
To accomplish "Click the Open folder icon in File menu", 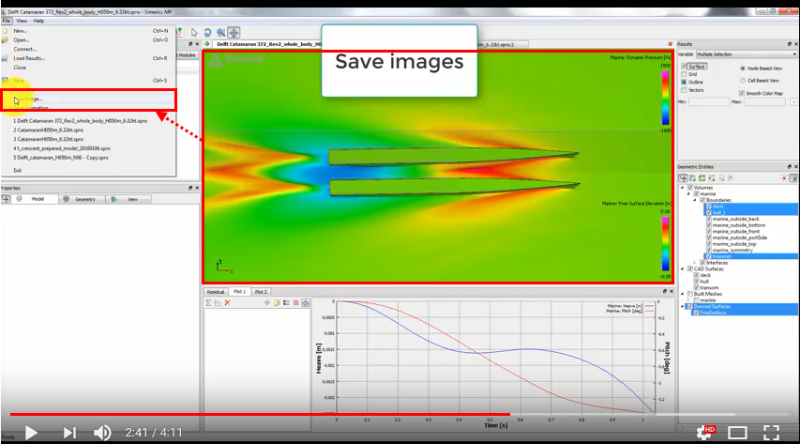I will (5, 40).
